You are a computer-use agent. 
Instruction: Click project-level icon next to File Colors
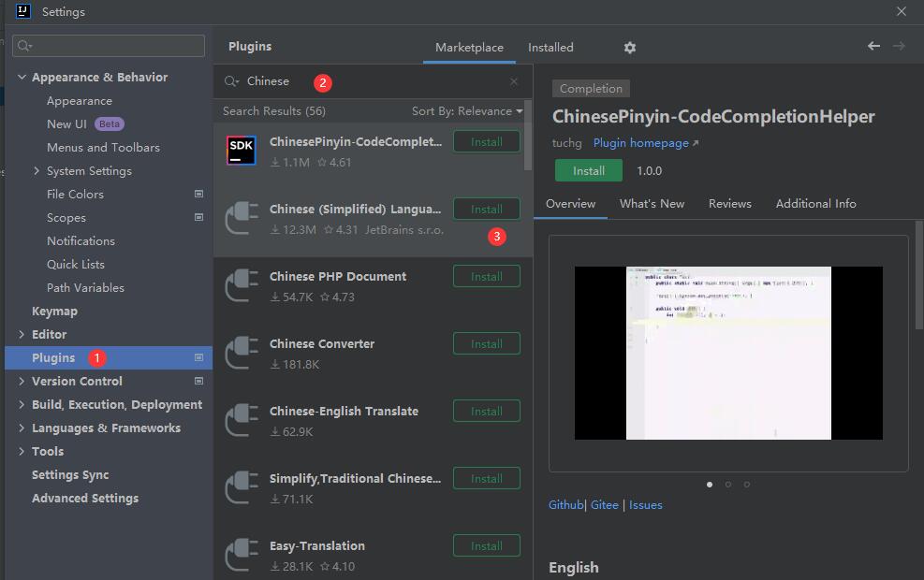click(x=198, y=194)
